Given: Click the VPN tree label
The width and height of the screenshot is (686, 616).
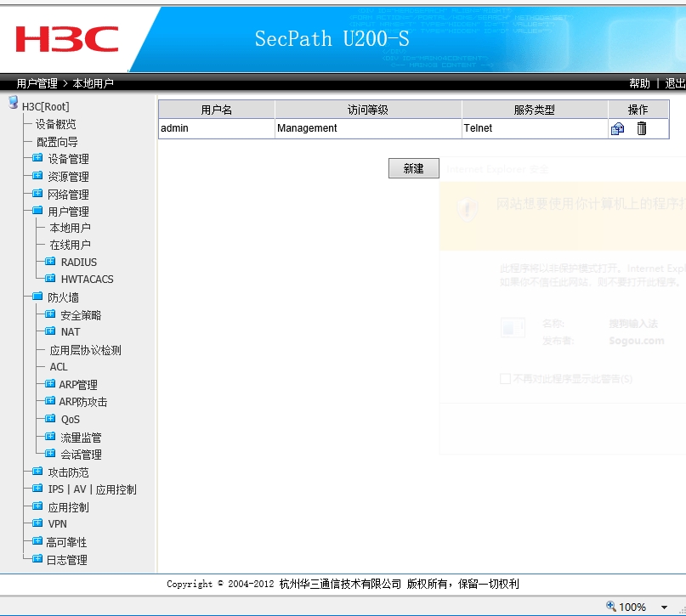Looking at the screenshot, I should 57,523.
